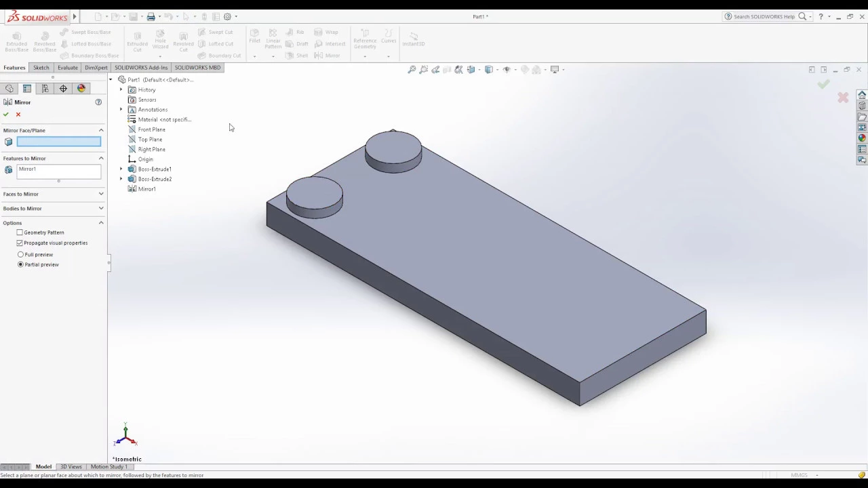Enable the Geometry Pattern checkbox
Image resolution: width=868 pixels, height=488 pixels.
click(x=20, y=232)
